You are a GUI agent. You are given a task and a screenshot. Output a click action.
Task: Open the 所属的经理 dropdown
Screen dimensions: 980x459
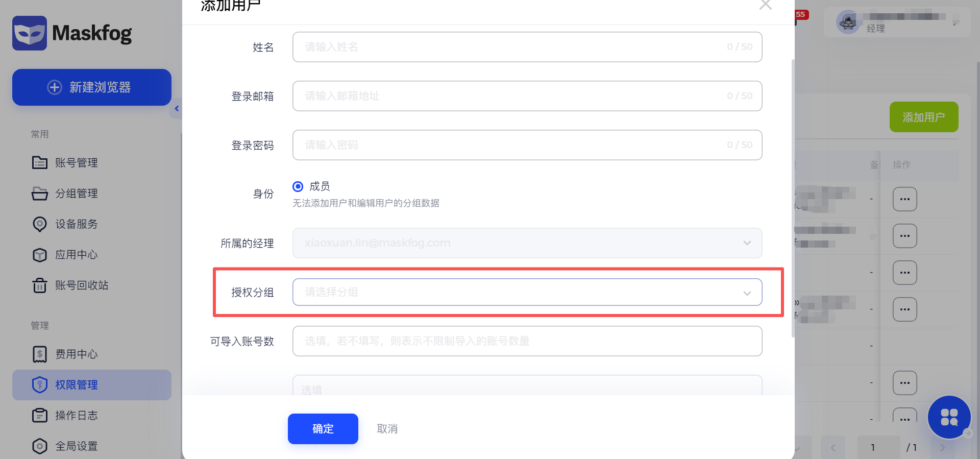527,243
